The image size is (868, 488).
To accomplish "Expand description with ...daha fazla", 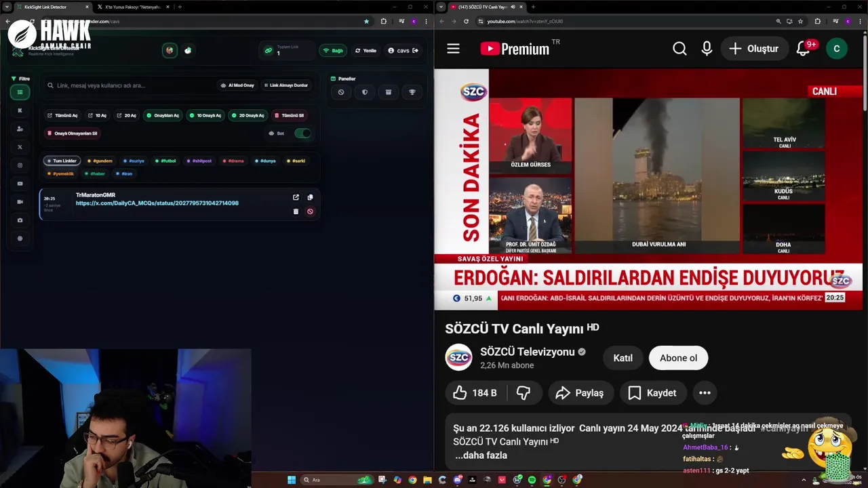I will tap(481, 455).
